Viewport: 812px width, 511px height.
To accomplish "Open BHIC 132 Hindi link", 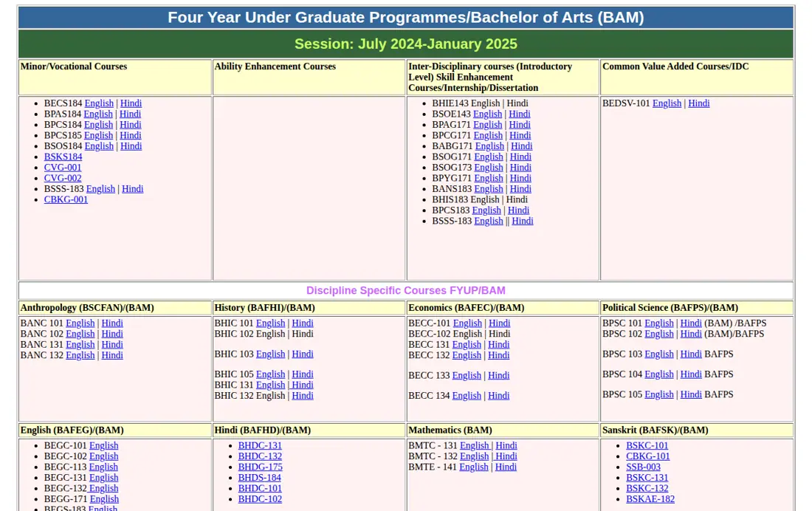I will click(303, 396).
